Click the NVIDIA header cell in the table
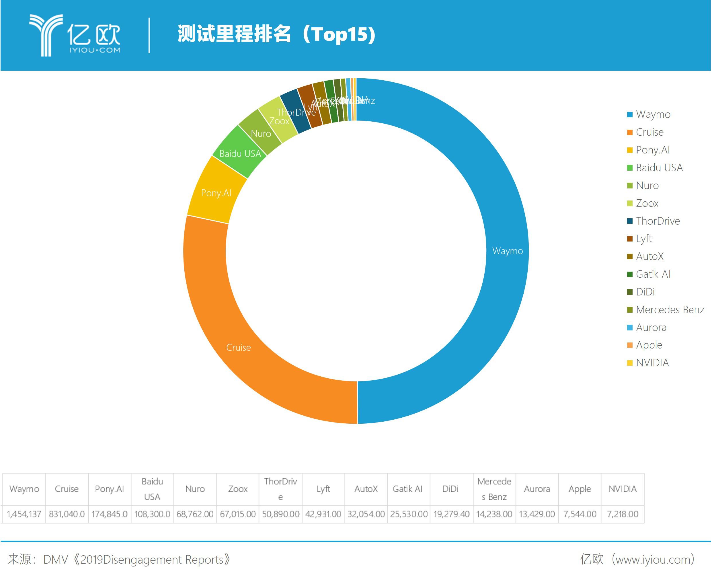The image size is (712, 588). click(x=622, y=489)
